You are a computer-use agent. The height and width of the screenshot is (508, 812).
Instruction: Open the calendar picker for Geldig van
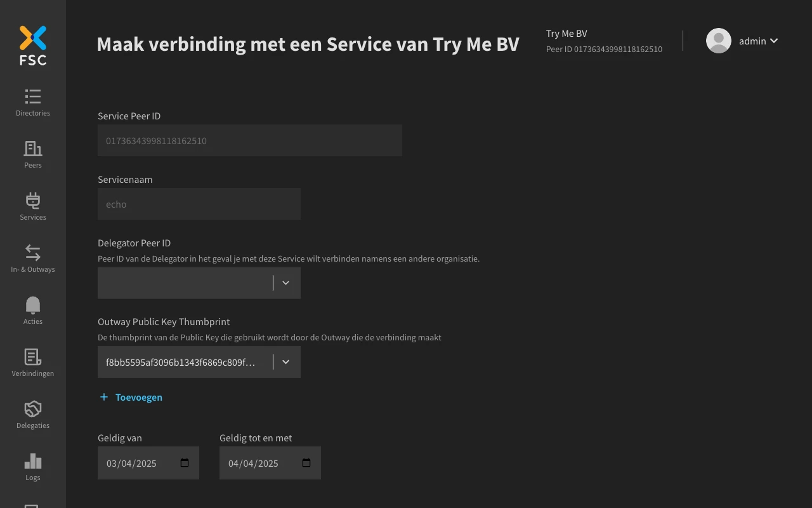184,463
